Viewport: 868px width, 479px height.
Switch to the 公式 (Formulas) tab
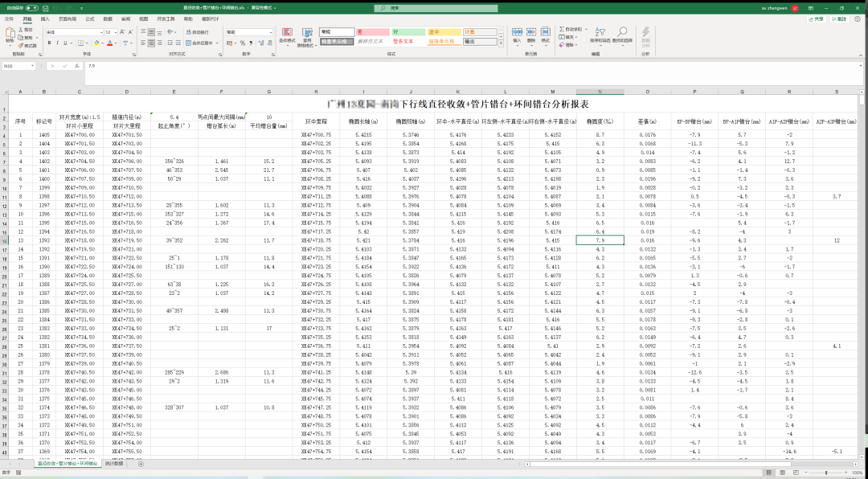(90, 18)
